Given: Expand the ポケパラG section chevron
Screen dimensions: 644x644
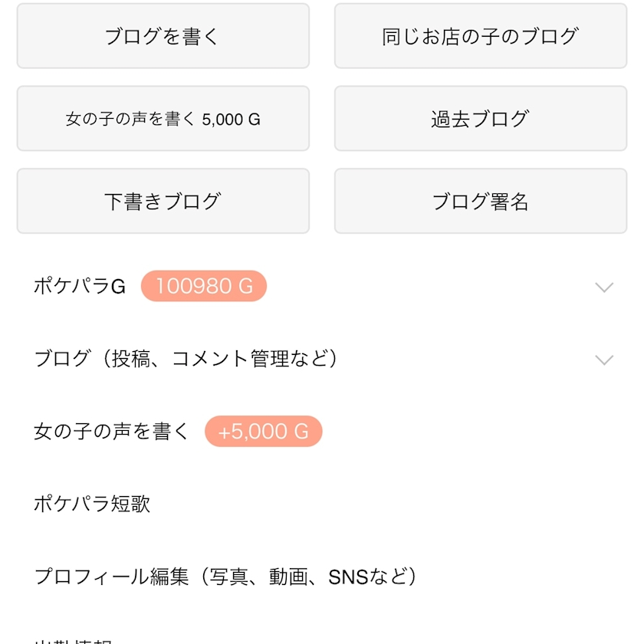Looking at the screenshot, I should pyautogui.click(x=604, y=287).
